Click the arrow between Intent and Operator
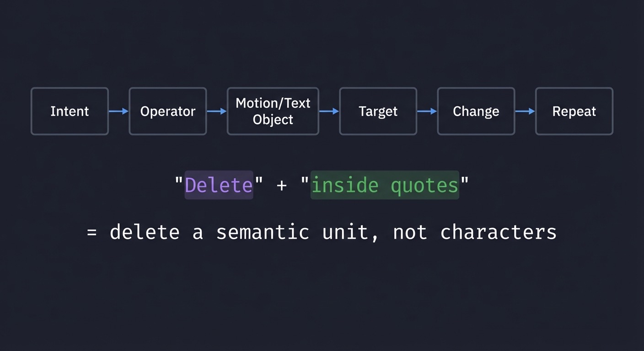 pyautogui.click(x=119, y=111)
